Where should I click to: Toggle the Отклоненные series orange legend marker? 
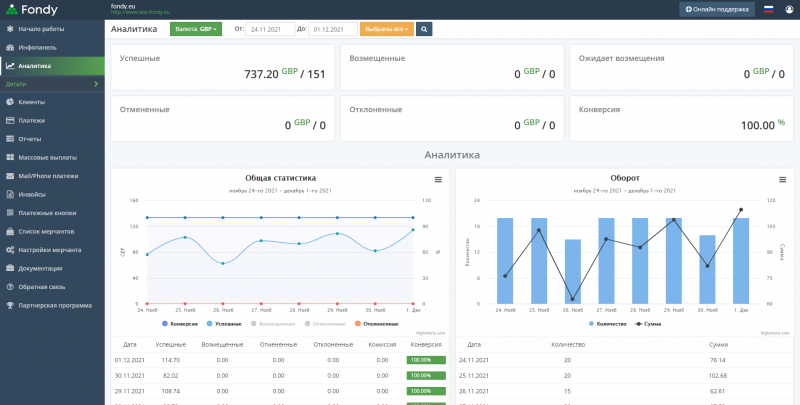(355, 323)
